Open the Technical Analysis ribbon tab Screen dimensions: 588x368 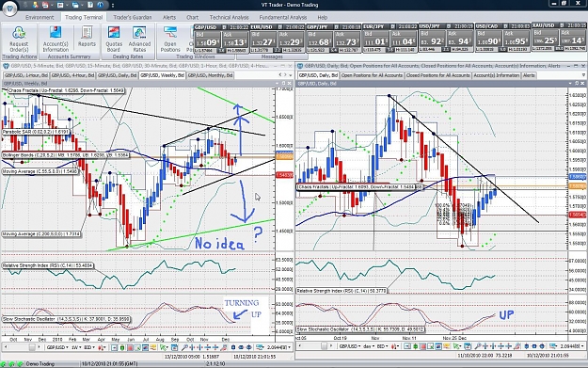pyautogui.click(x=229, y=17)
